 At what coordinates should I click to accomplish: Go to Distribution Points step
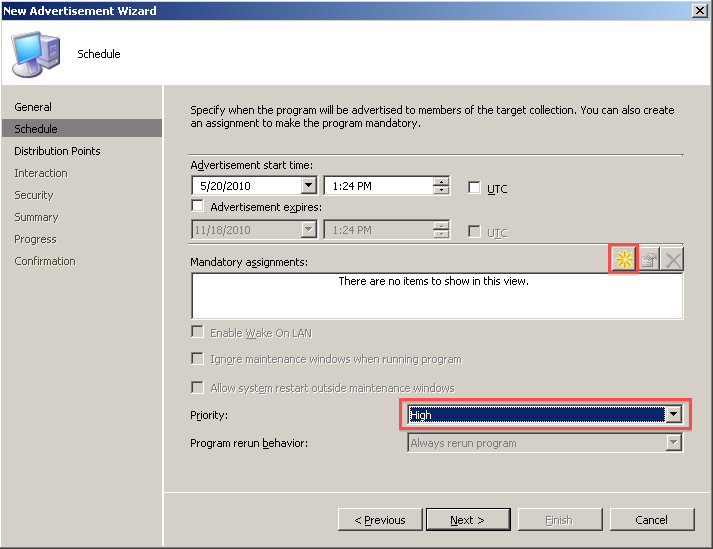pyautogui.click(x=57, y=151)
